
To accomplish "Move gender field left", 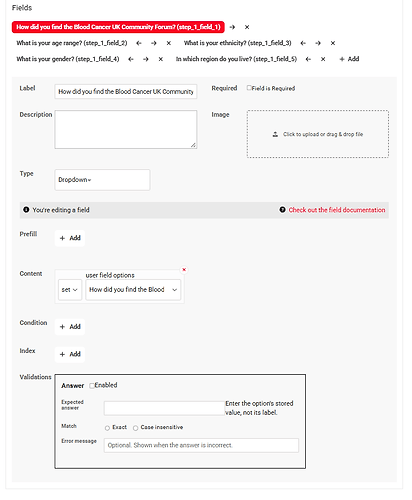I will (x=131, y=59).
